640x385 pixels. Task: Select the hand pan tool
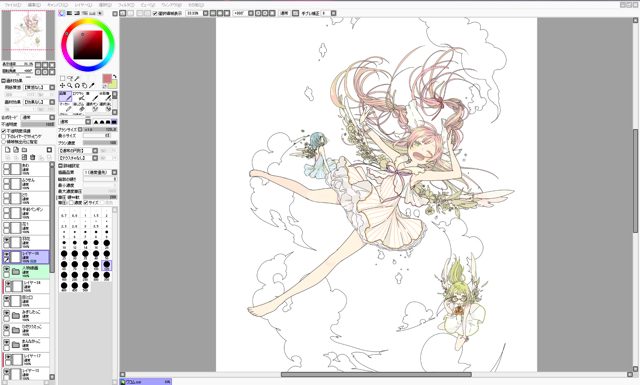[84, 86]
